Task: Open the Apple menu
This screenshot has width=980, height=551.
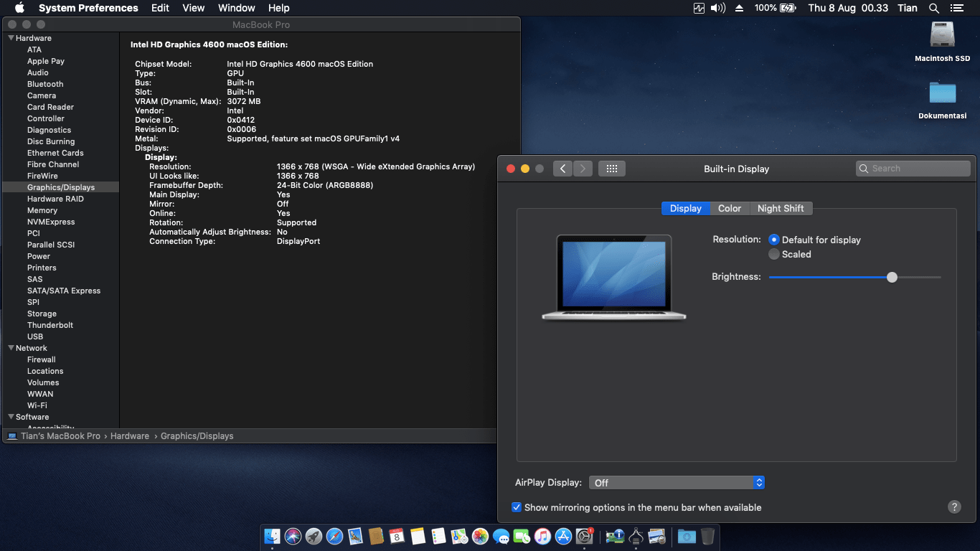Action: tap(19, 8)
